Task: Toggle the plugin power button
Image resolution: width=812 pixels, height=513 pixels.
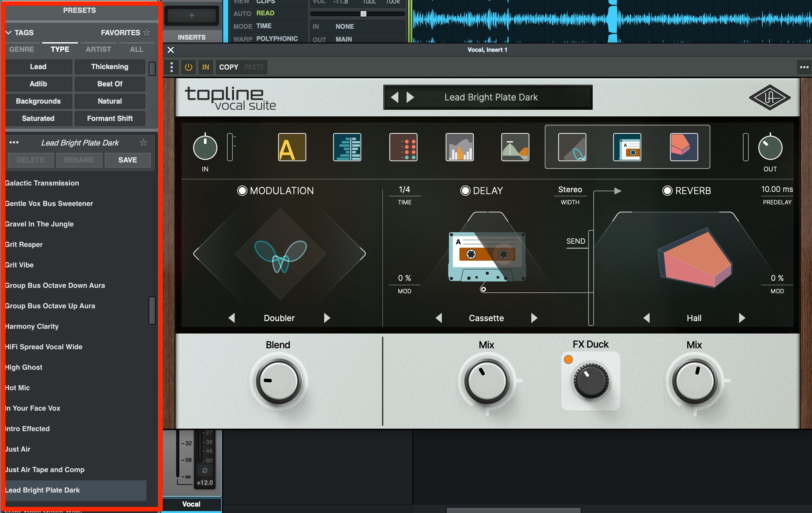Action: (x=189, y=67)
